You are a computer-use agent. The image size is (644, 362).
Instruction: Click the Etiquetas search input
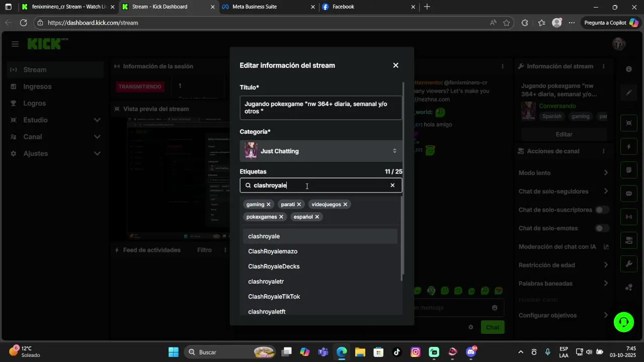pos(320,186)
